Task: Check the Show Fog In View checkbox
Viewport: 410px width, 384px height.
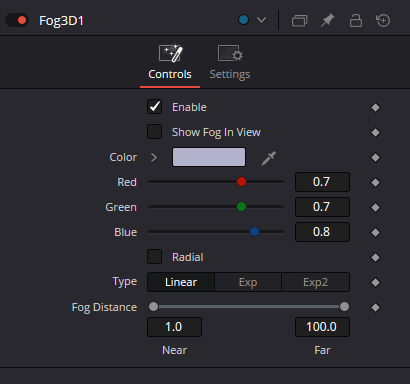Action: [x=154, y=132]
